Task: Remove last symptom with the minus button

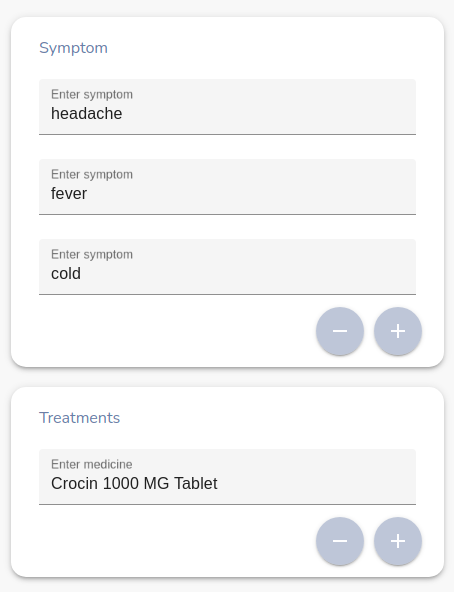Action: click(x=340, y=331)
